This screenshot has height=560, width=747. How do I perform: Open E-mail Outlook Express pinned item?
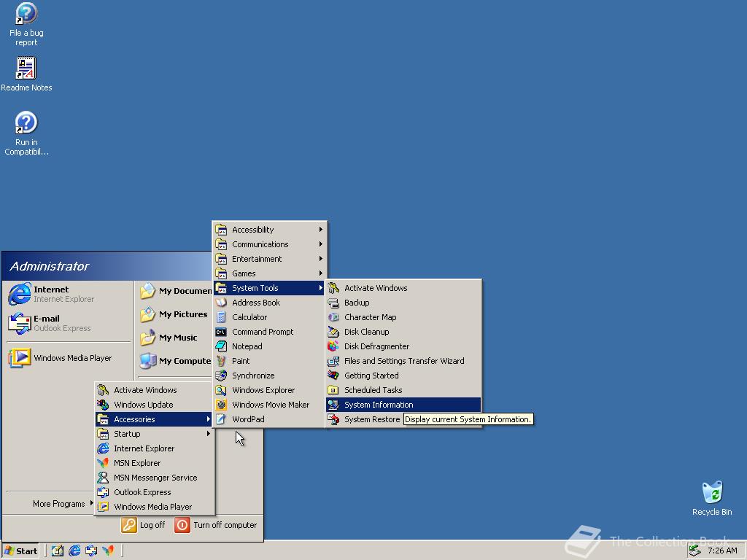click(x=68, y=323)
